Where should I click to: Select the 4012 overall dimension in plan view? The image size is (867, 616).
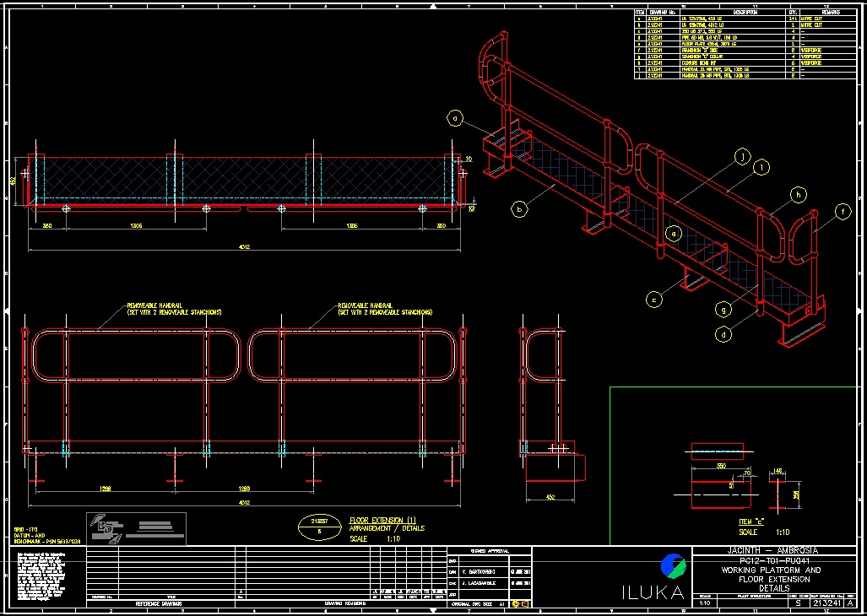[243, 246]
